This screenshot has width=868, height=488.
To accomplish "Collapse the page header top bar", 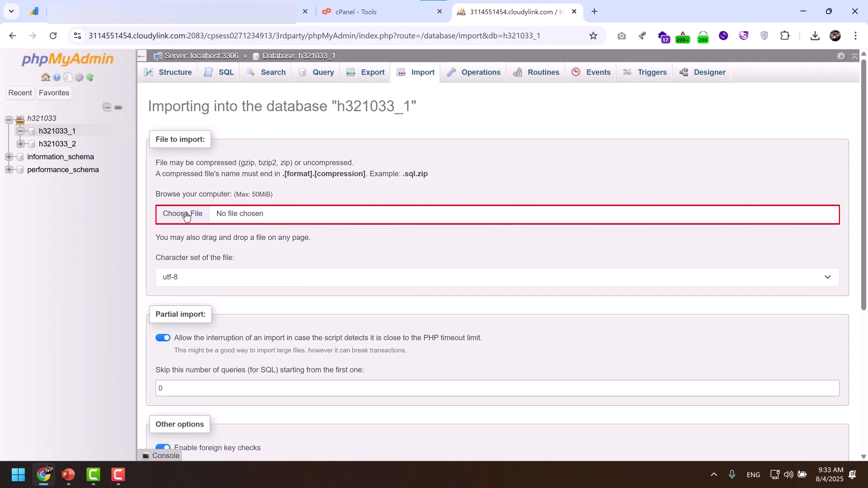I will pos(854,56).
